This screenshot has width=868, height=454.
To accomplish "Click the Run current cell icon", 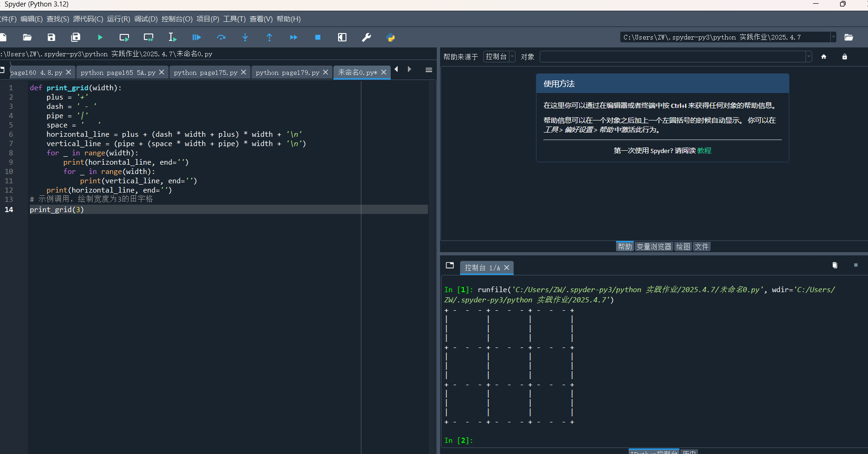I will (x=124, y=38).
